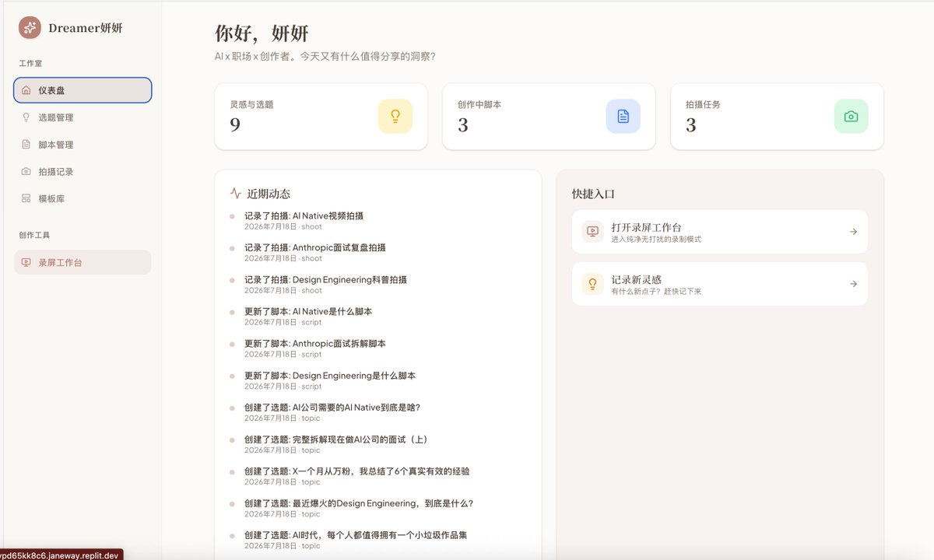Image resolution: width=934 pixels, height=560 pixels.
Task: Click the 你好，妍妍 greeting heading
Action: coord(262,33)
